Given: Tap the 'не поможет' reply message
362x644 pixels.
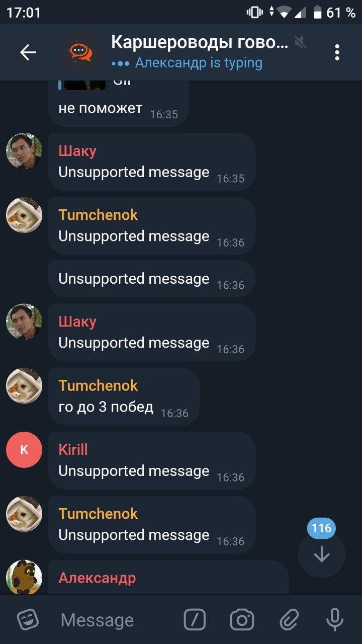Looking at the screenshot, I should point(101,108).
